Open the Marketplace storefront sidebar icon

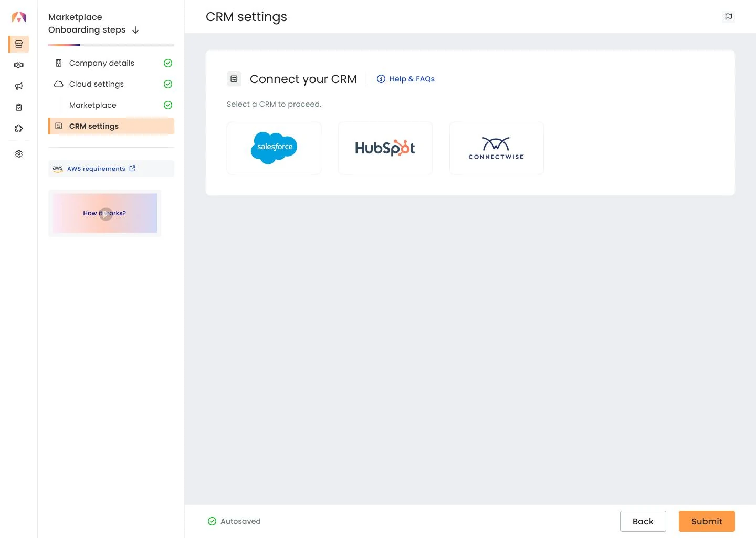tap(19, 44)
